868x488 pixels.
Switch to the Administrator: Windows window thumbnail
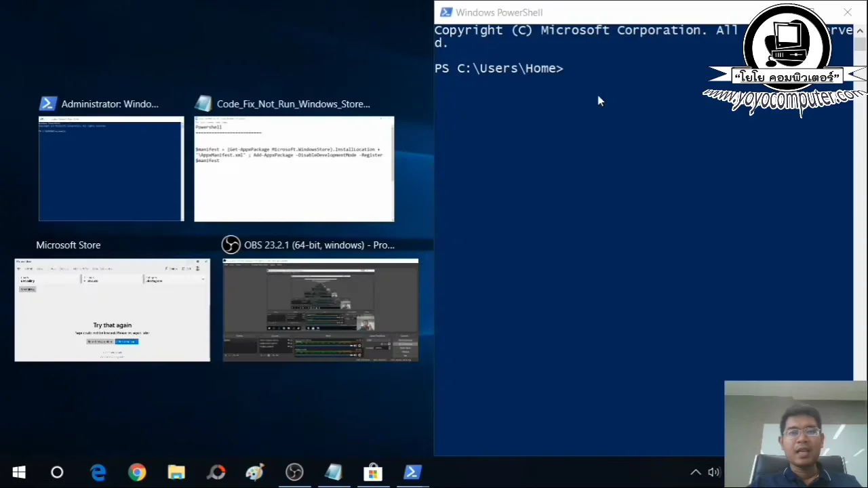click(111, 169)
